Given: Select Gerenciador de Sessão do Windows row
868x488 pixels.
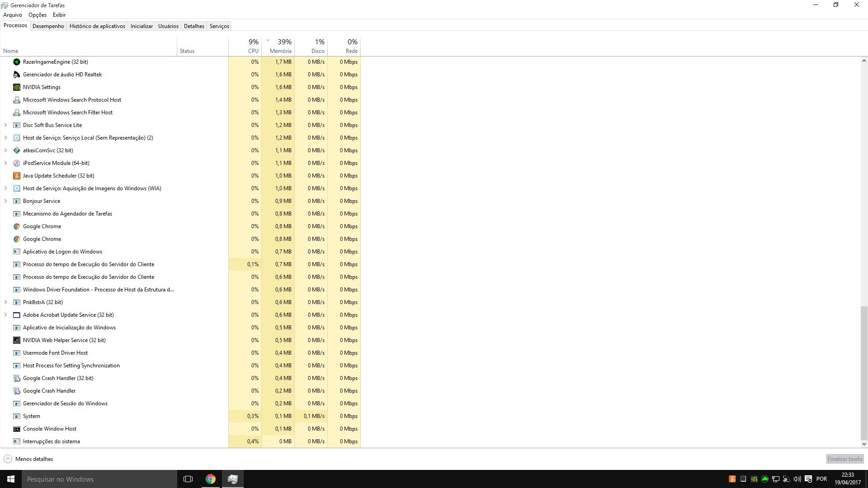Looking at the screenshot, I should (181, 404).
